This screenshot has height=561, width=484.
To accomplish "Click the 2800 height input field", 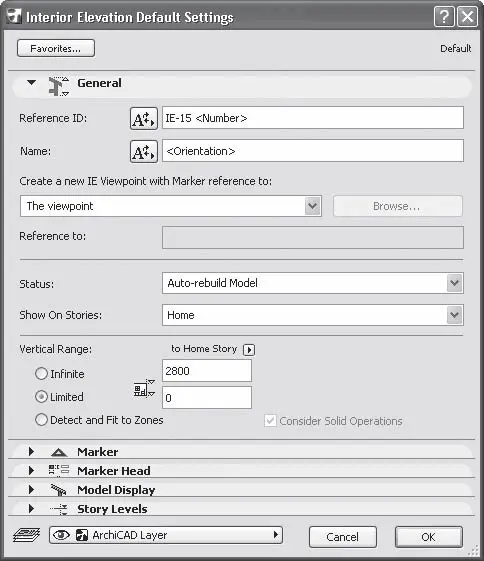I will tap(207, 371).
